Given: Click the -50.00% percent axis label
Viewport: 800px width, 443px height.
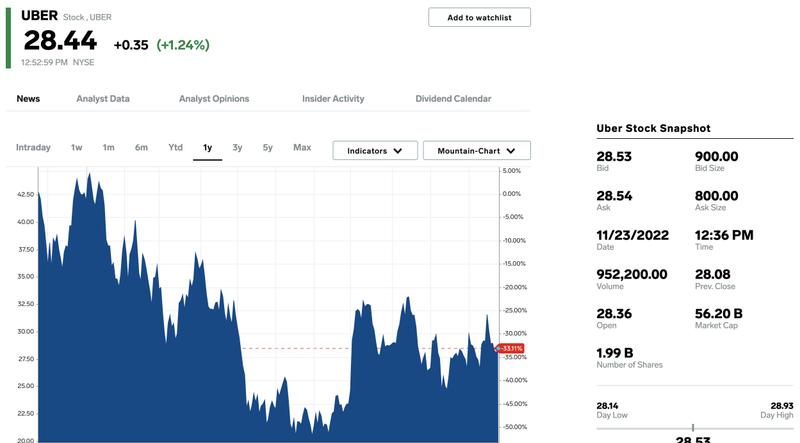Looking at the screenshot, I should coord(515,427).
